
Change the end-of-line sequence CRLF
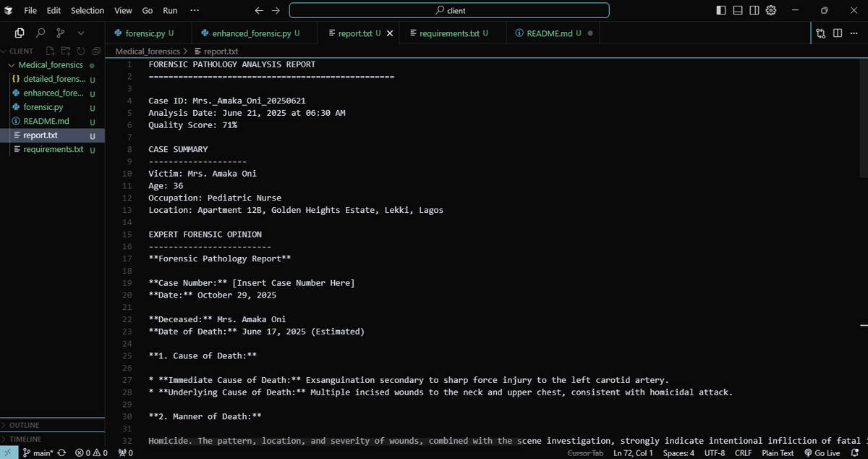[743, 452]
